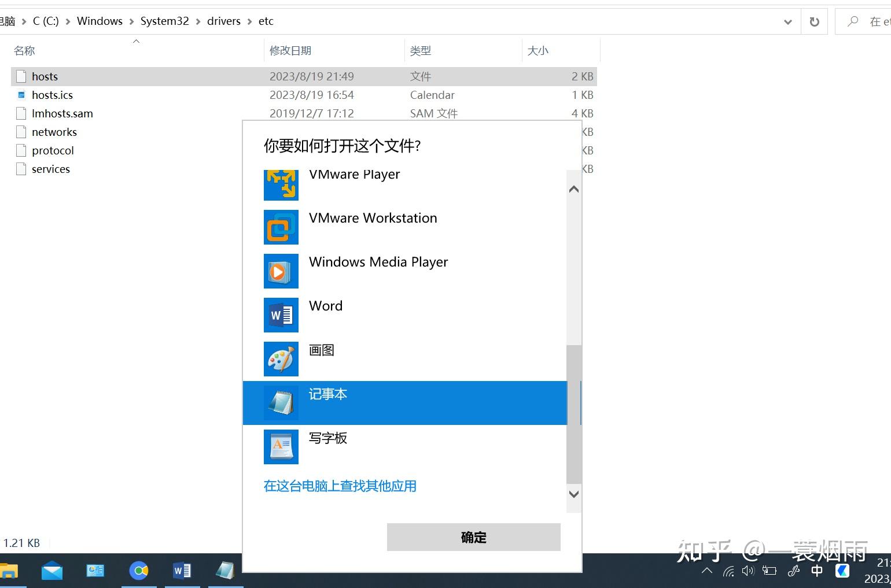
Task: Confirm with the 确定 button
Action: (x=474, y=537)
